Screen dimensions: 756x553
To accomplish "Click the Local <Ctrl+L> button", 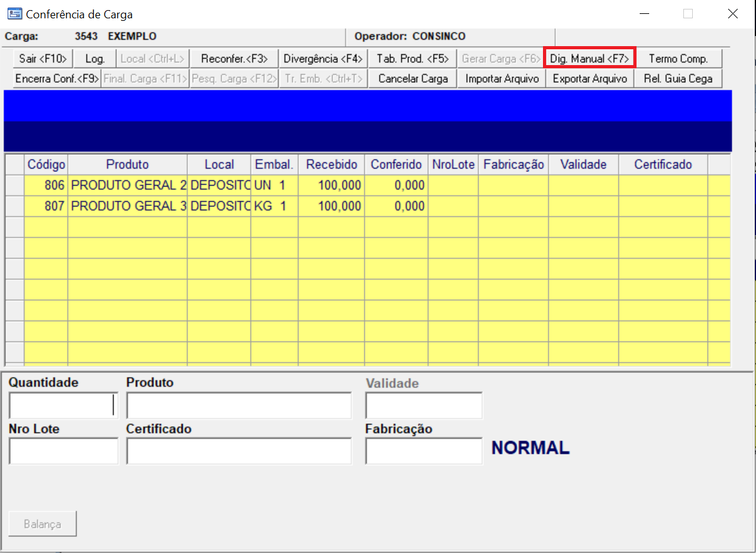I will coord(152,58).
